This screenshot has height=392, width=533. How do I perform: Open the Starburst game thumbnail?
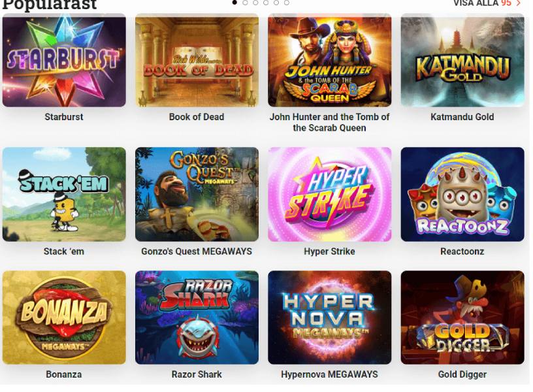pyautogui.click(x=64, y=60)
